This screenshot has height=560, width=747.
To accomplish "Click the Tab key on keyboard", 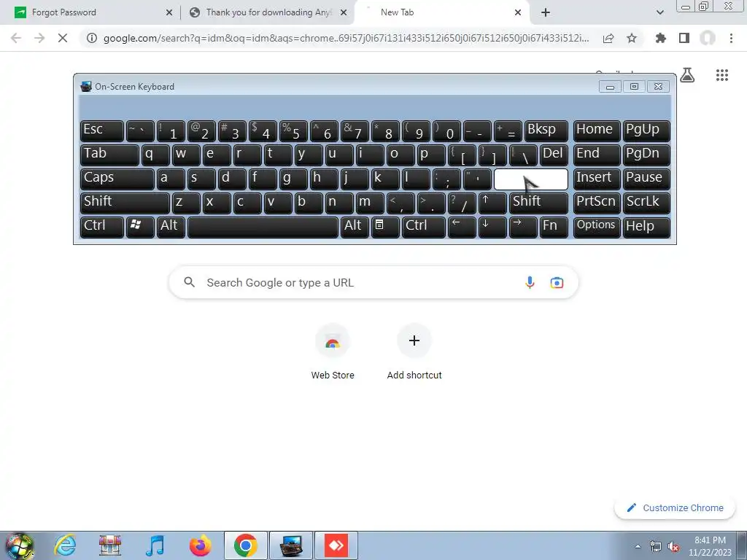I will (x=109, y=155).
